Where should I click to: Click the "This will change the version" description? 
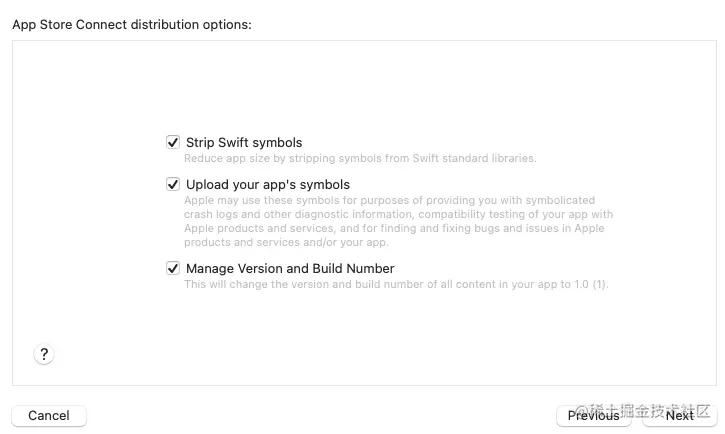[396, 284]
